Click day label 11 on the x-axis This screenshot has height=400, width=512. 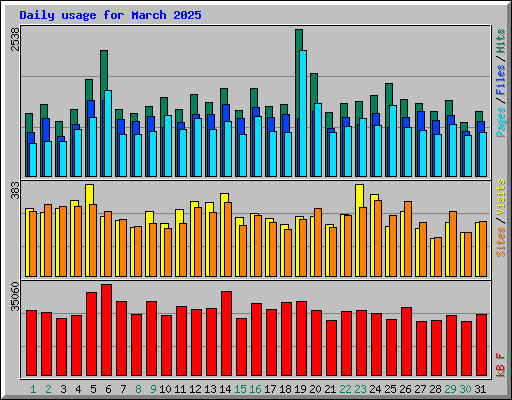[180, 389]
